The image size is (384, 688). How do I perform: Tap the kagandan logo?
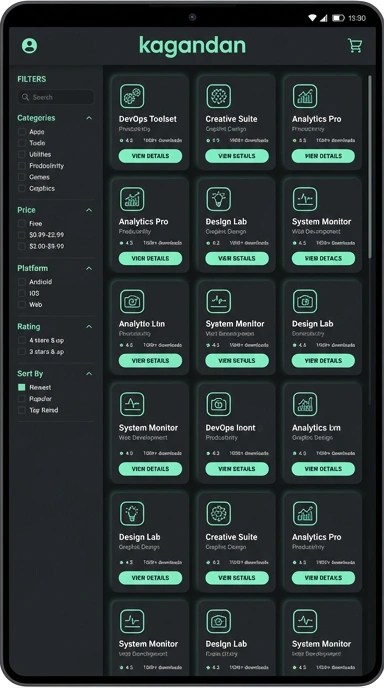(192, 46)
